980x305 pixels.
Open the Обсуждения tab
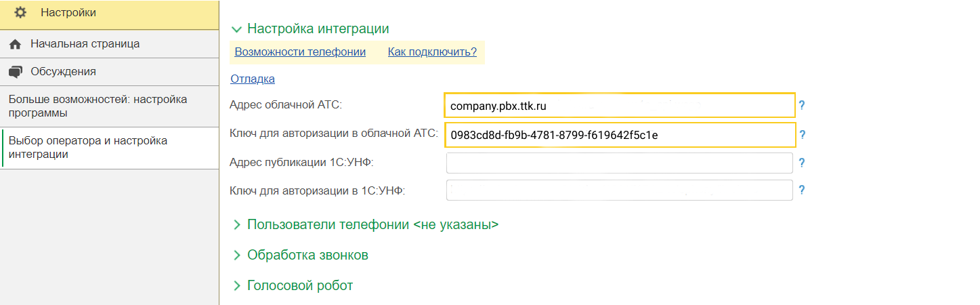click(x=63, y=72)
